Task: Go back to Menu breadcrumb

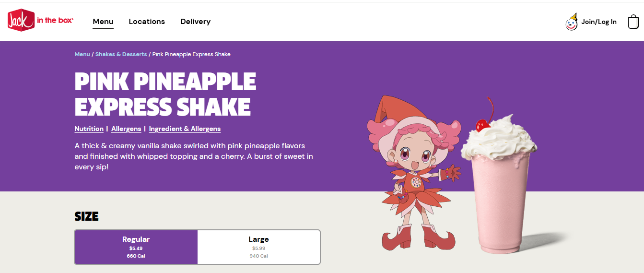Action: 82,54
